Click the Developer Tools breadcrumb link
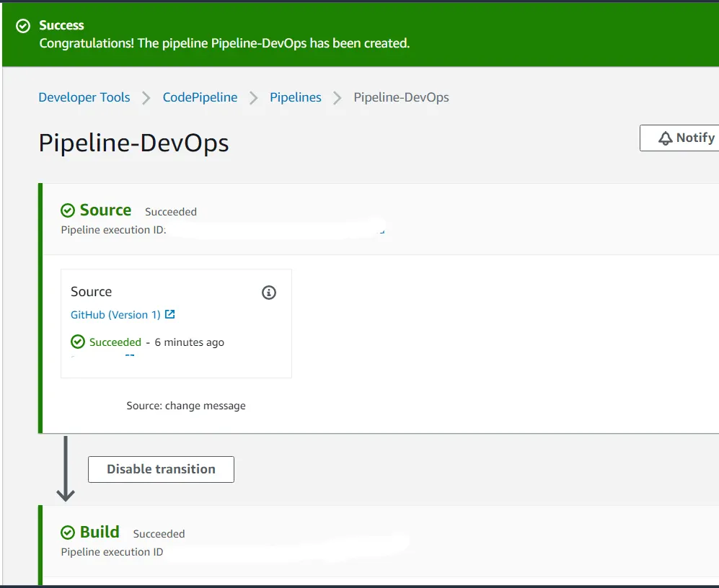The image size is (719, 588). click(x=84, y=97)
